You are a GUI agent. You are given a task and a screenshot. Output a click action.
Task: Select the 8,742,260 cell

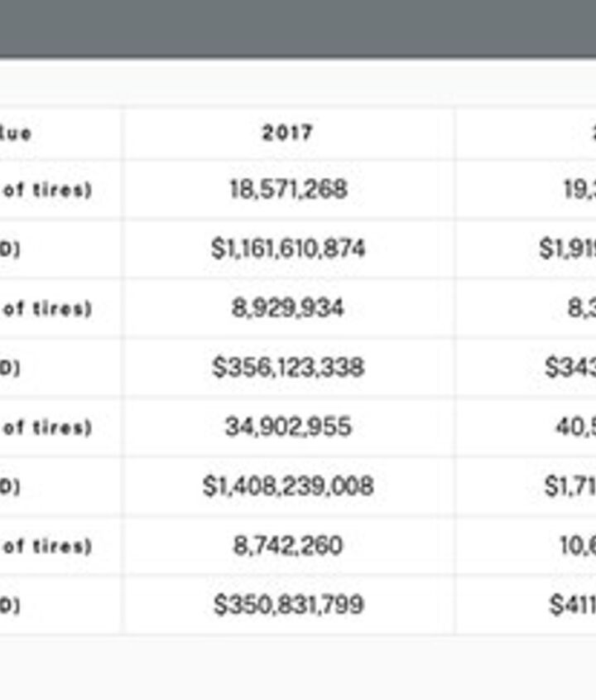(288, 546)
